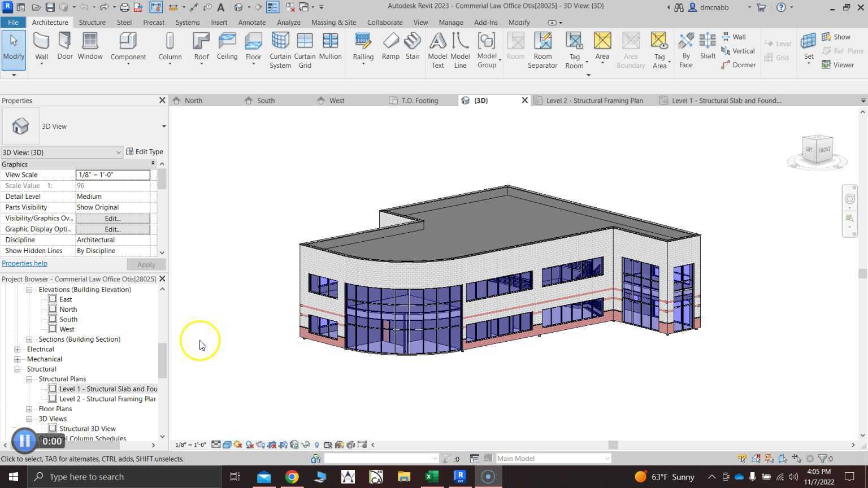This screenshot has width=868, height=488.
Task: Switch to the South view tab
Action: point(265,101)
